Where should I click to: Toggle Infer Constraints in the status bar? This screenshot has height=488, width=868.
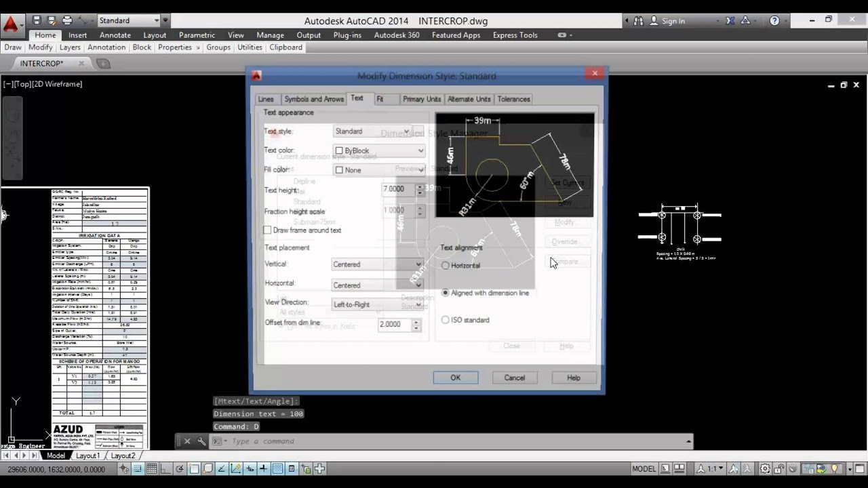coord(125,468)
